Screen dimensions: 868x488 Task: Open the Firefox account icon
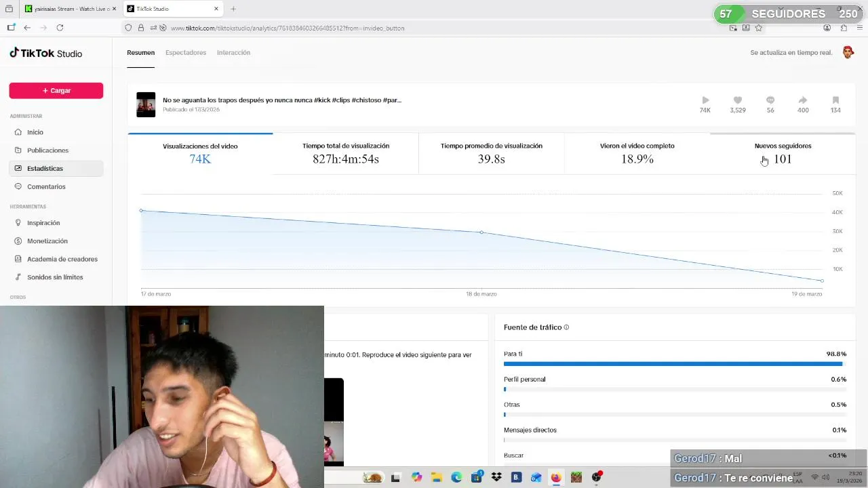[x=827, y=28]
